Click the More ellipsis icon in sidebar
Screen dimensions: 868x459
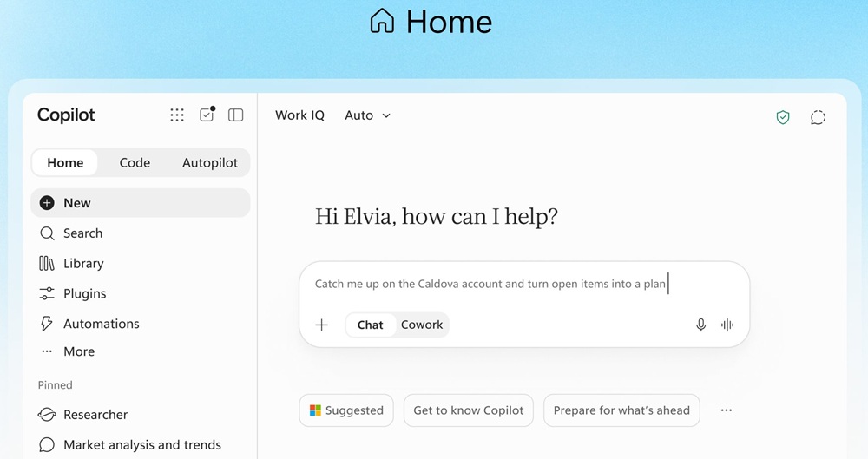(47, 351)
